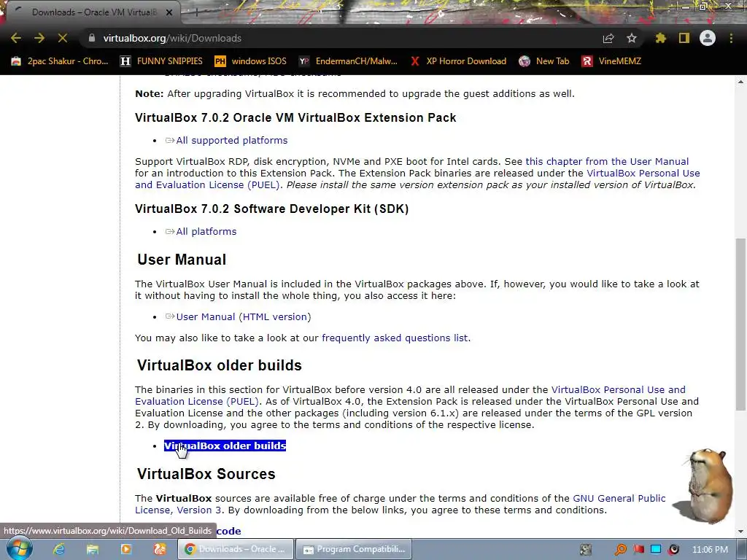Screen dimensions: 747x560
Task: View site security info via lock icon
Action: [91, 38]
